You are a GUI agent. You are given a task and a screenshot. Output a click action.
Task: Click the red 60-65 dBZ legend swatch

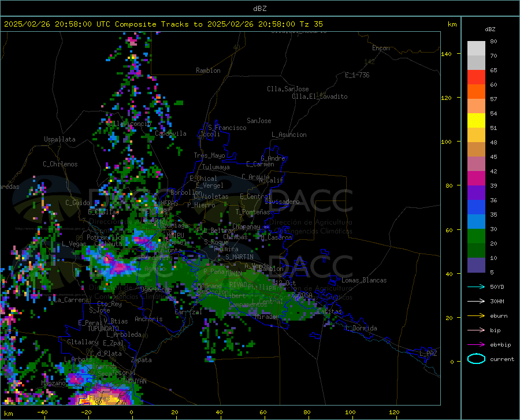[476, 77]
